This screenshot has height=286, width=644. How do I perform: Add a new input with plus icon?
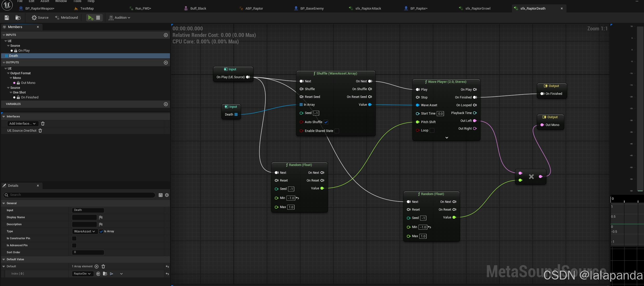(x=166, y=35)
